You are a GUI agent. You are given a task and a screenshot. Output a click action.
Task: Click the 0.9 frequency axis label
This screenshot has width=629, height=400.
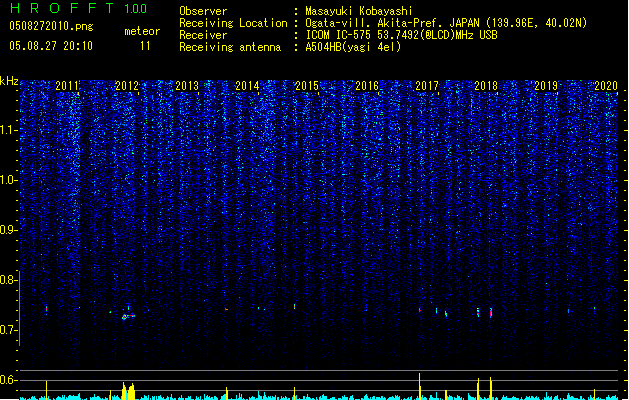coord(8,230)
